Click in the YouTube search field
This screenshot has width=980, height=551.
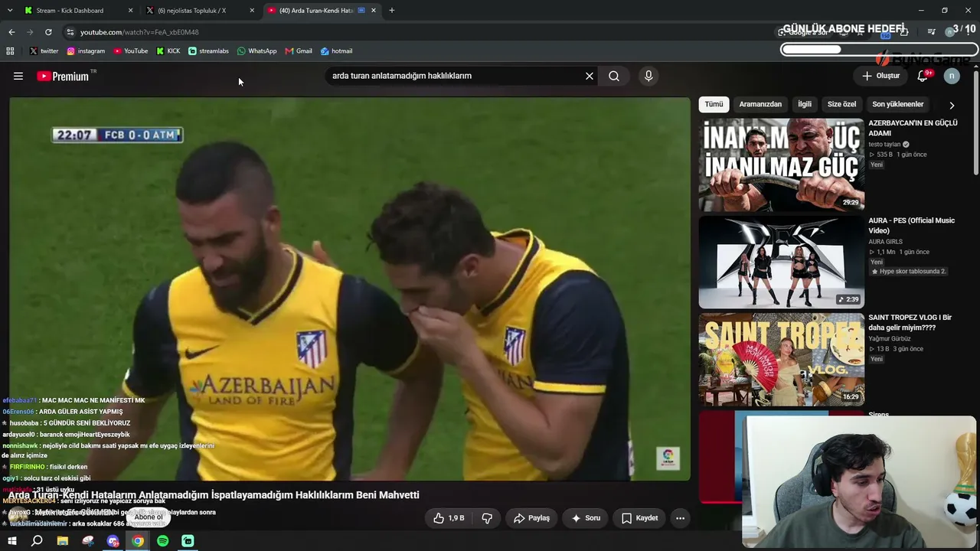pyautogui.click(x=456, y=76)
